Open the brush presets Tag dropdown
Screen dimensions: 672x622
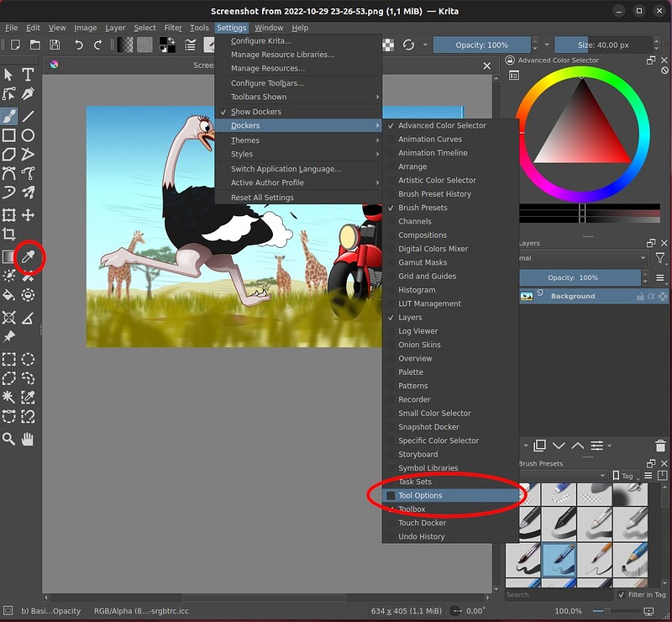[x=625, y=476]
